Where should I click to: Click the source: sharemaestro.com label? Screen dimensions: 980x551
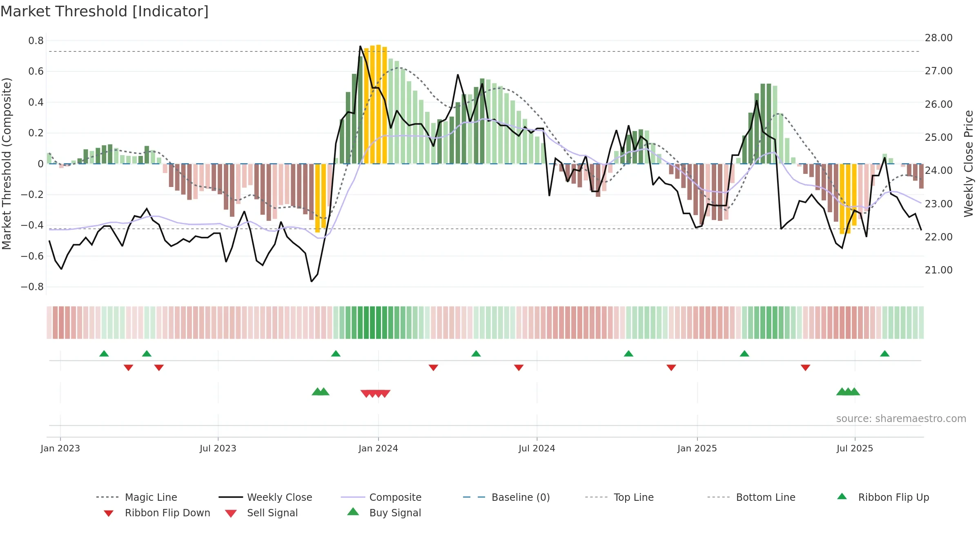click(x=901, y=419)
